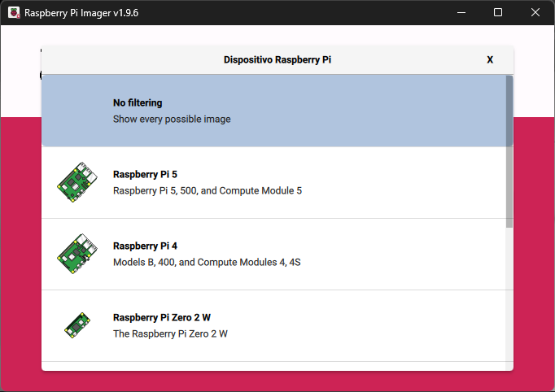Close the Dispositivo Raspberry Pi dialog
The image size is (555, 392).
coord(490,60)
